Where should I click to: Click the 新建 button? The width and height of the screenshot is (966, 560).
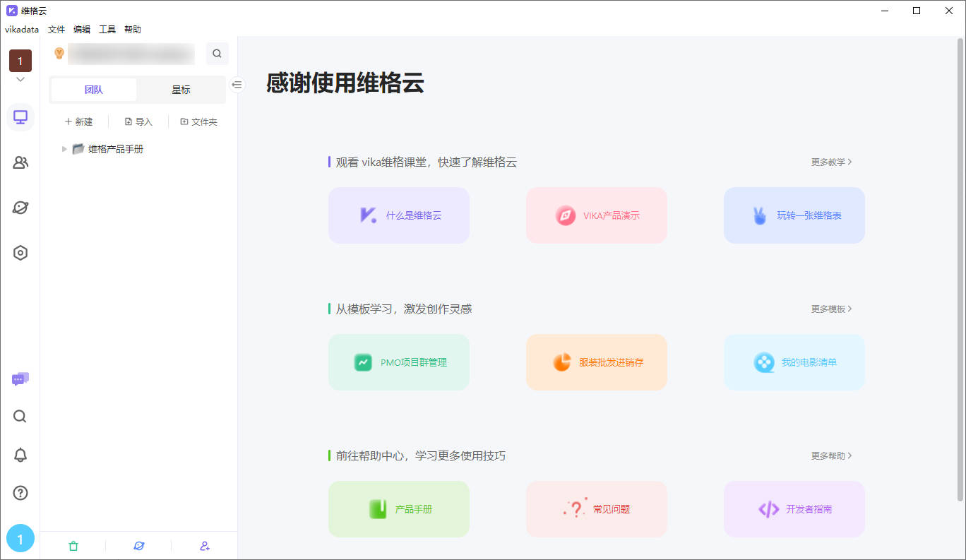point(78,121)
